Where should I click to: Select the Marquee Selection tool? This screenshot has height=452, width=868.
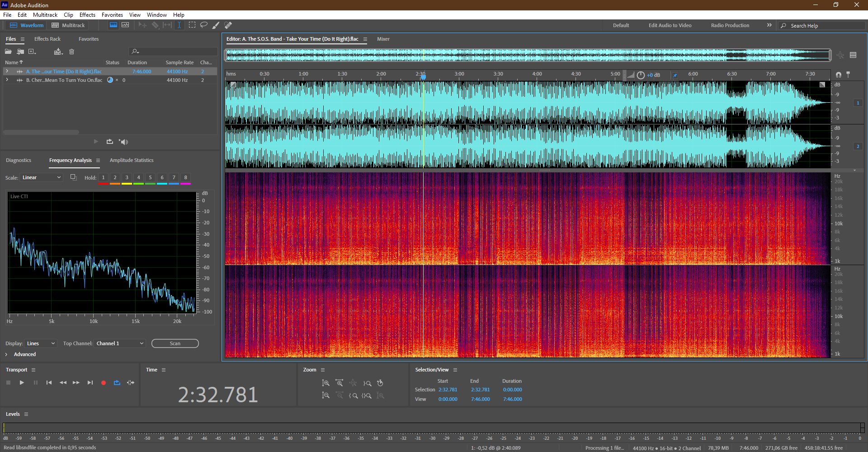tap(192, 25)
